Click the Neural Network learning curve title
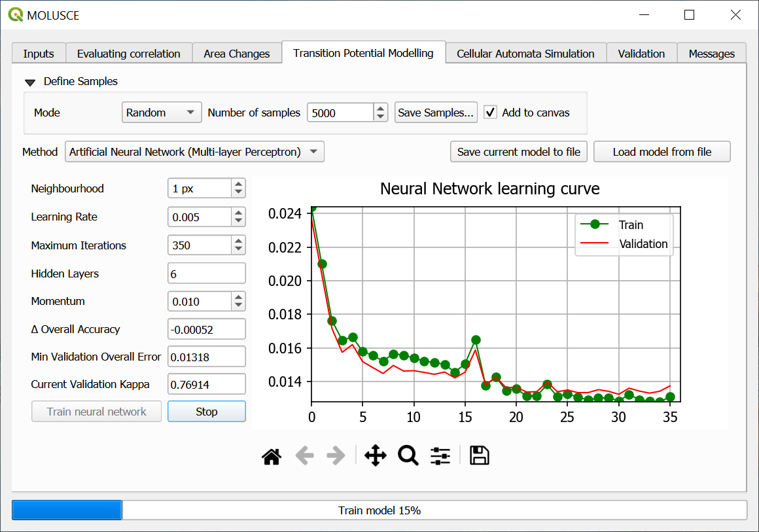The image size is (759, 532). (490, 188)
